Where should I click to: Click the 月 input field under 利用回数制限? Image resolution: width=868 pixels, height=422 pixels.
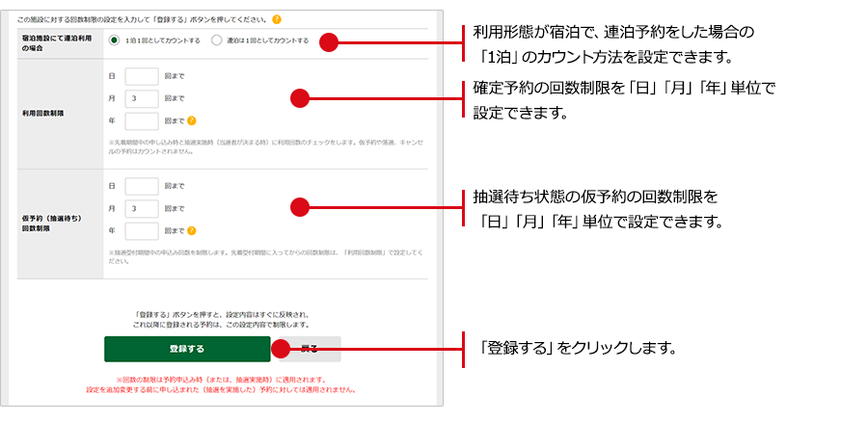(x=141, y=98)
